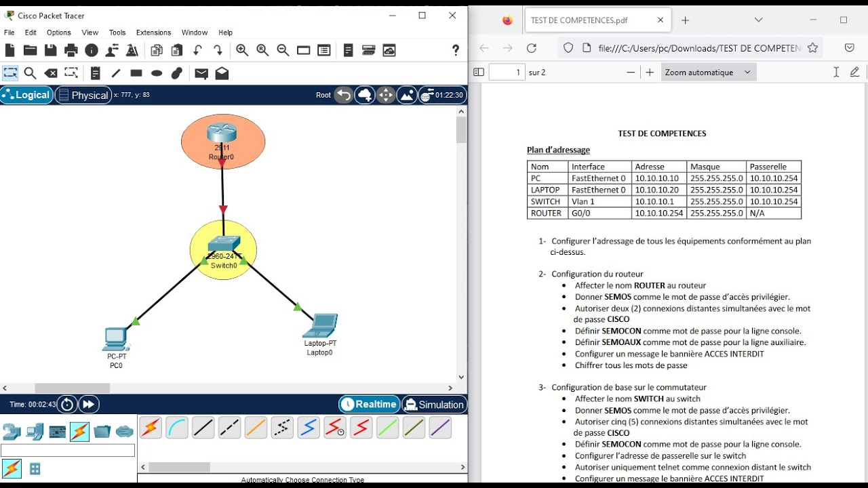Click the Back navigation arrow beside Root

pyautogui.click(x=344, y=95)
